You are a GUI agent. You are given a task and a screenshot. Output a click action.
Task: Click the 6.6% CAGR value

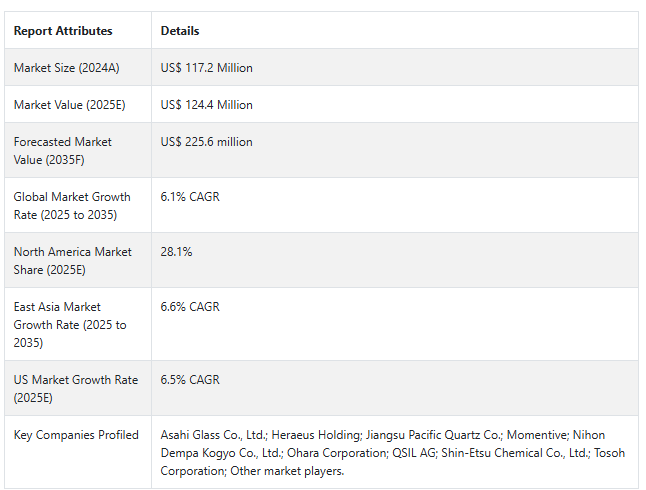click(190, 307)
